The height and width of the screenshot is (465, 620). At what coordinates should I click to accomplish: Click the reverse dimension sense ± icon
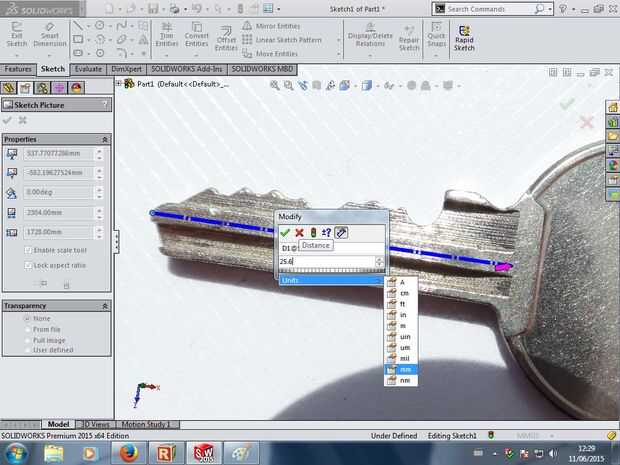click(326, 232)
